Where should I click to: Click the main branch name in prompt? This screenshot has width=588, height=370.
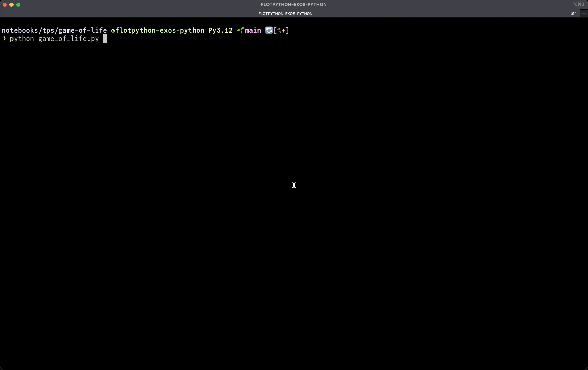253,31
